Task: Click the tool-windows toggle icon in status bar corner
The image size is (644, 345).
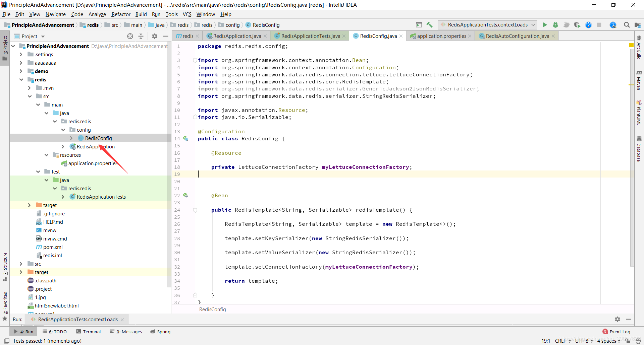Action: (x=6, y=341)
